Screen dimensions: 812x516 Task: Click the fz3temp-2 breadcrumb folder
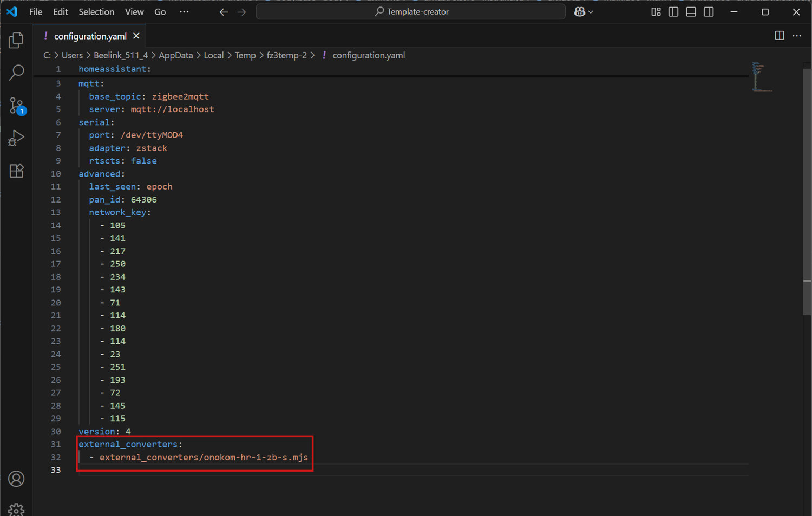(x=286, y=55)
